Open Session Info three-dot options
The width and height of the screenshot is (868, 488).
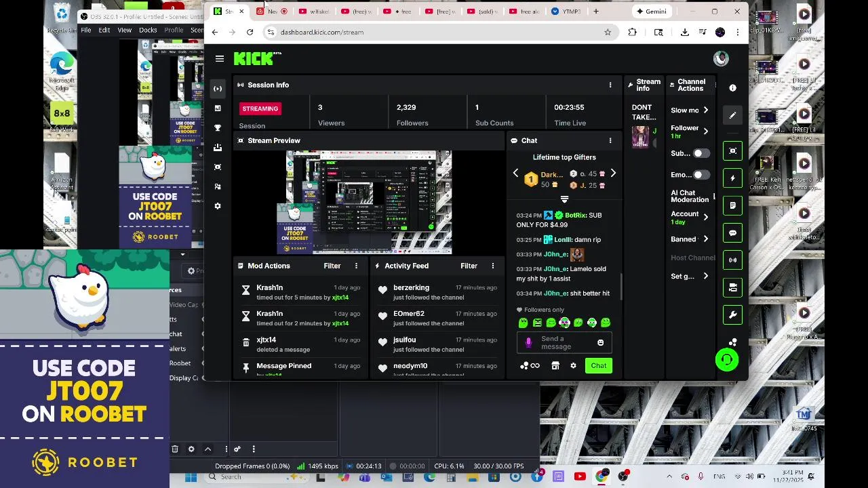(x=610, y=85)
